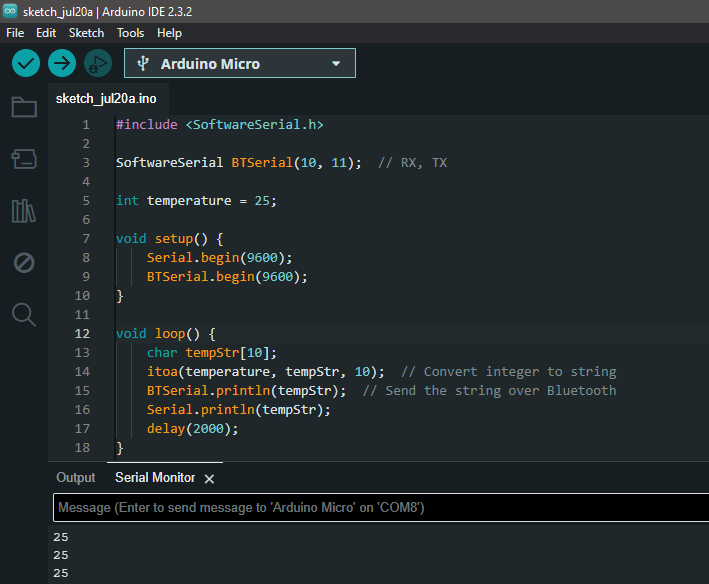Click the Serial Monitor message input field
Viewport: 709px width, 584px height.
click(x=381, y=508)
